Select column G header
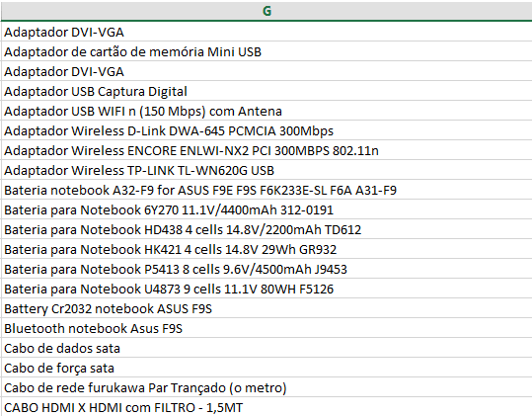Image resolution: width=532 pixels, height=416 pixels. pyautogui.click(x=266, y=11)
